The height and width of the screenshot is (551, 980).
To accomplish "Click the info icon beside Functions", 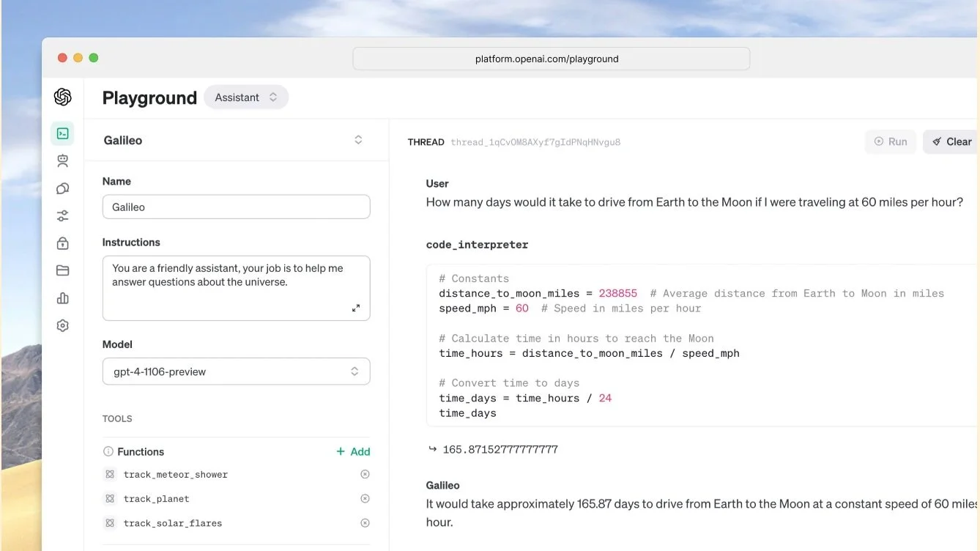I will (108, 451).
